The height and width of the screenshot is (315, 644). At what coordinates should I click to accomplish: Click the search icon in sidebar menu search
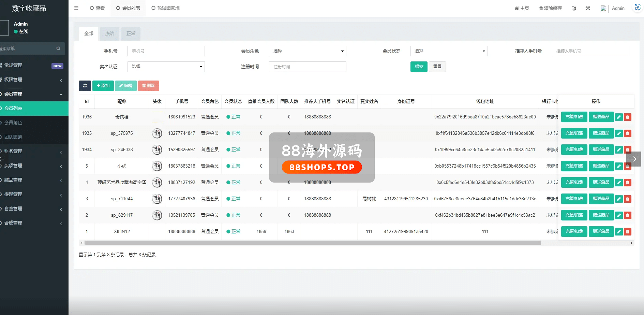pyautogui.click(x=58, y=49)
